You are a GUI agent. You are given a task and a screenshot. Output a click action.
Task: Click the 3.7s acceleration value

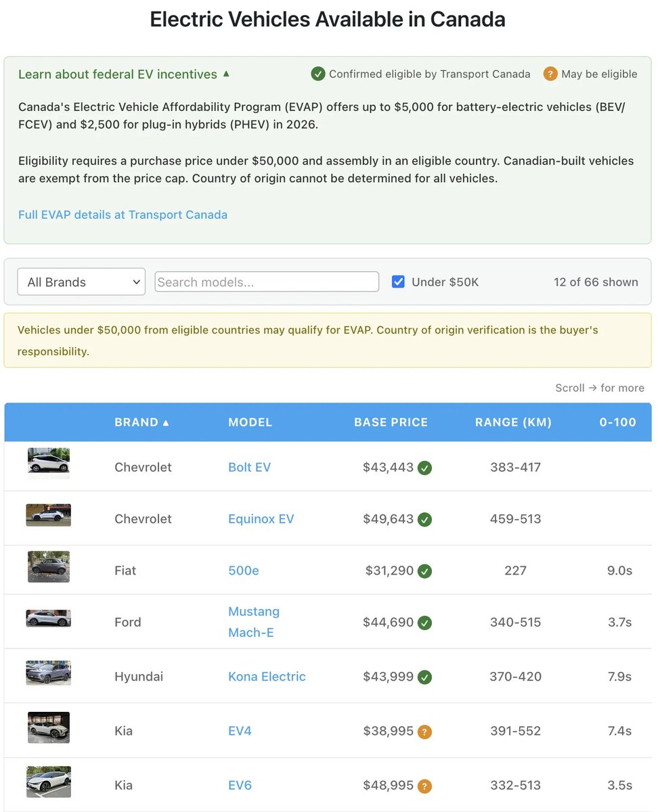tap(619, 622)
